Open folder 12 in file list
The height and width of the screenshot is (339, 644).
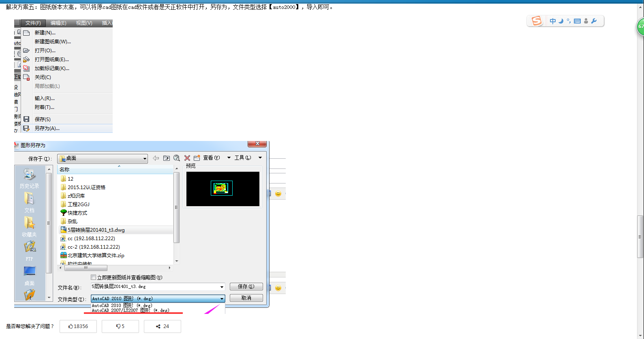point(71,179)
